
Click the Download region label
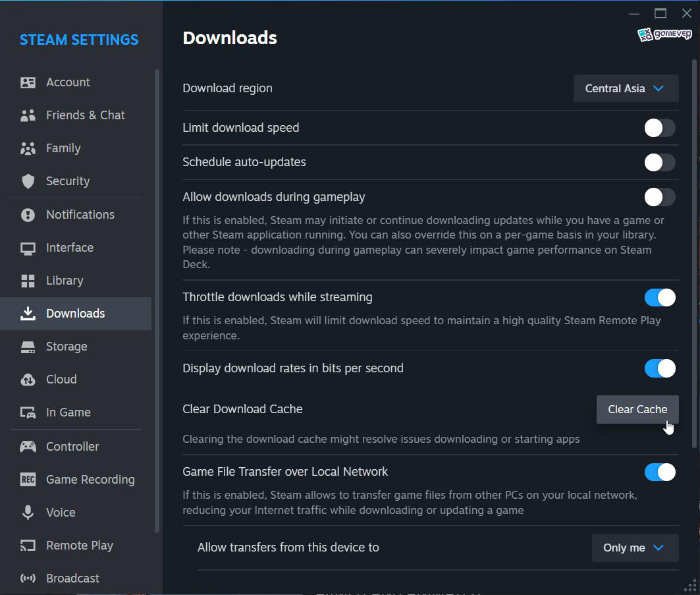pyautogui.click(x=227, y=88)
